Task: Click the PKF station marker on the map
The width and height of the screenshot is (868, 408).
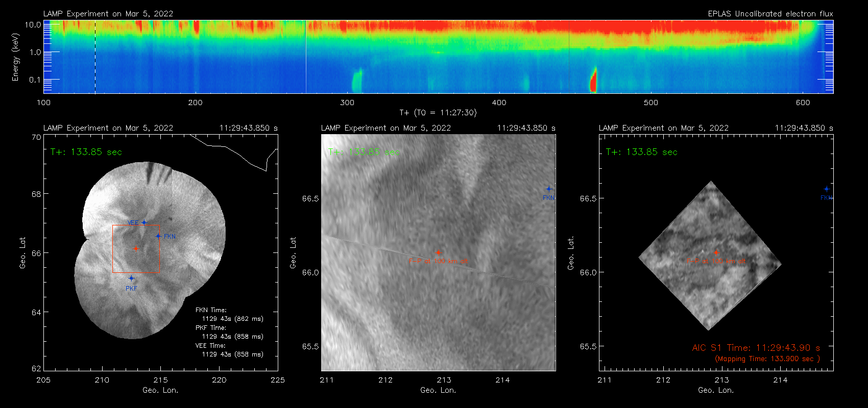Action: tap(131, 278)
